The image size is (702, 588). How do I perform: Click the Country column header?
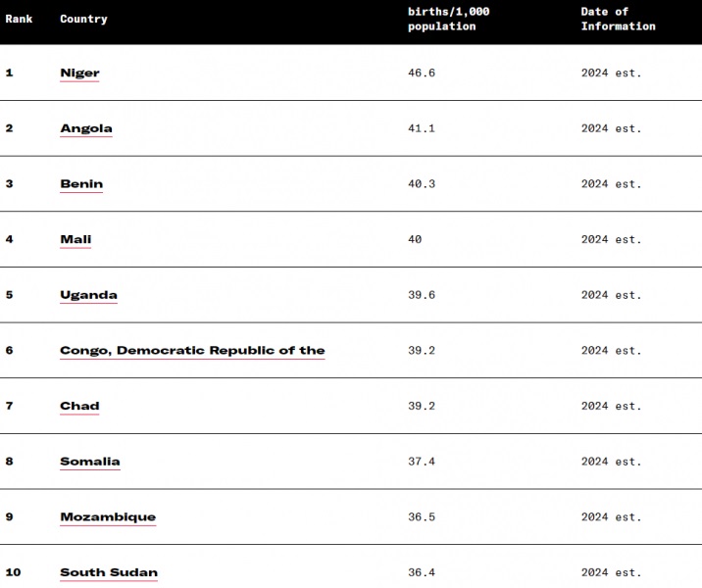coord(83,19)
